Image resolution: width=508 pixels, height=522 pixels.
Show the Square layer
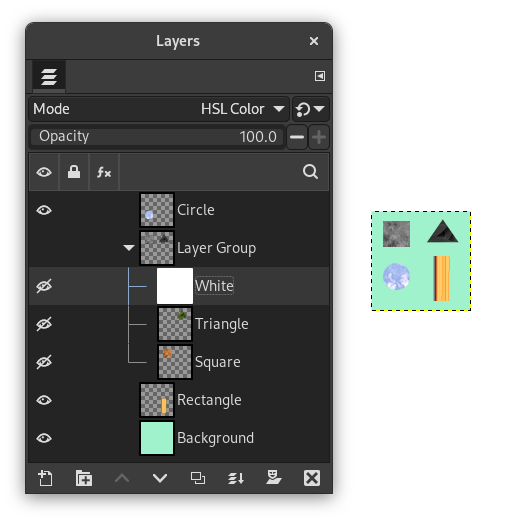[x=44, y=362]
